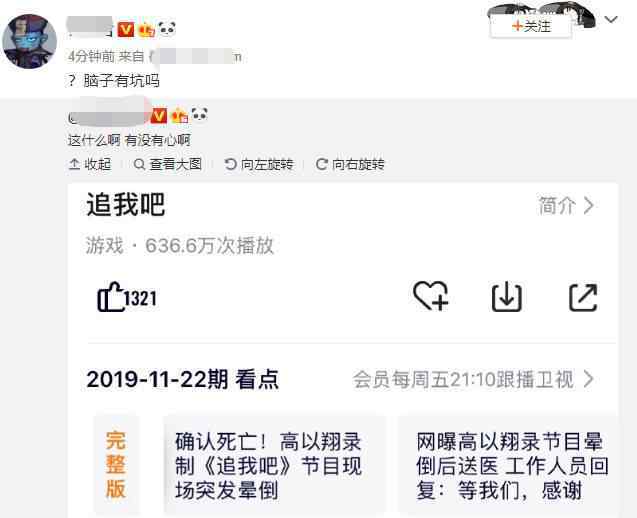Click panda badge beside reposted user name
The width and height of the screenshot is (637, 518).
coord(199,115)
